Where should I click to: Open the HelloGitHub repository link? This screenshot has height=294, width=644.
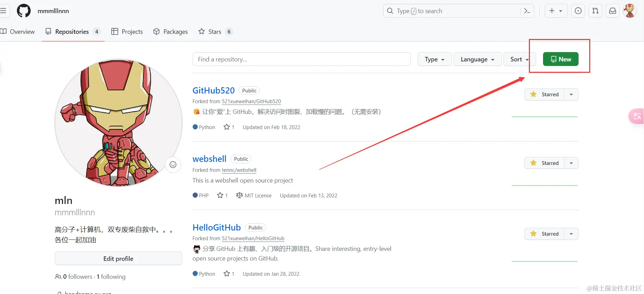(217, 227)
